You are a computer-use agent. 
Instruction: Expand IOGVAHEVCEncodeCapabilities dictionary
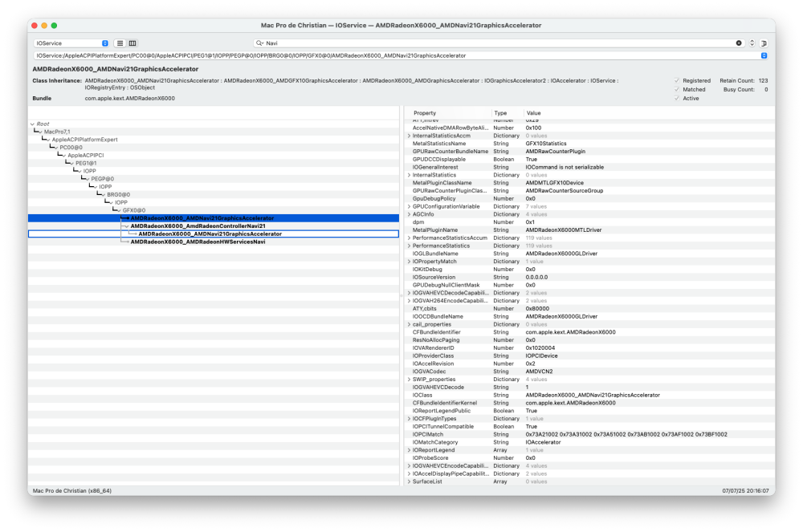409,466
